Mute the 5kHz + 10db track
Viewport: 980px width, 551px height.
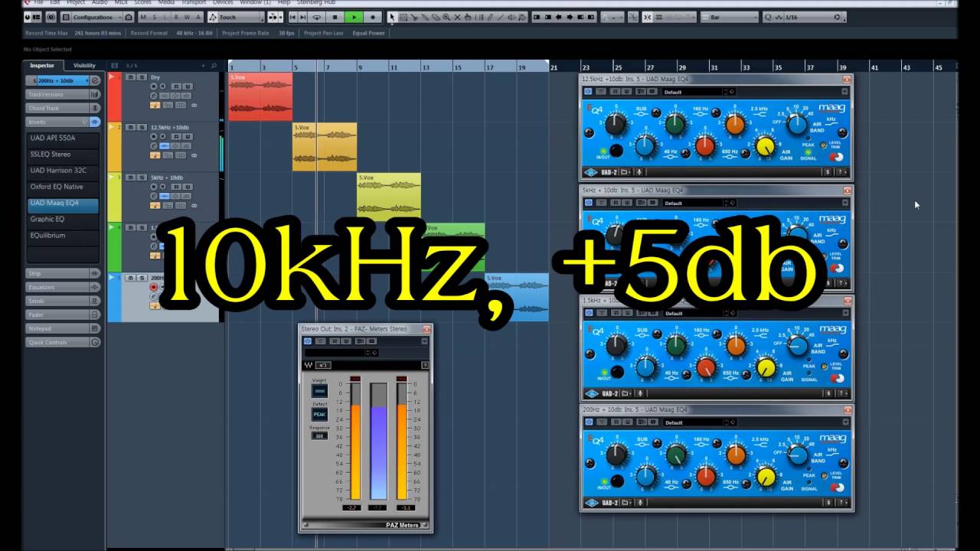pos(131,178)
